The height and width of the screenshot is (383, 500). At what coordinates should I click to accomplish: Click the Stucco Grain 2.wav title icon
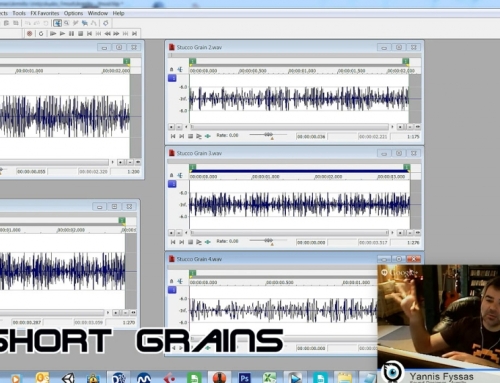coord(172,47)
